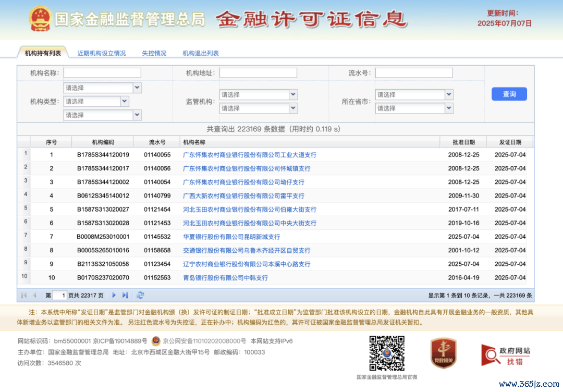Sort by 发证日期 column header
This screenshot has width=563, height=392.
pos(510,142)
